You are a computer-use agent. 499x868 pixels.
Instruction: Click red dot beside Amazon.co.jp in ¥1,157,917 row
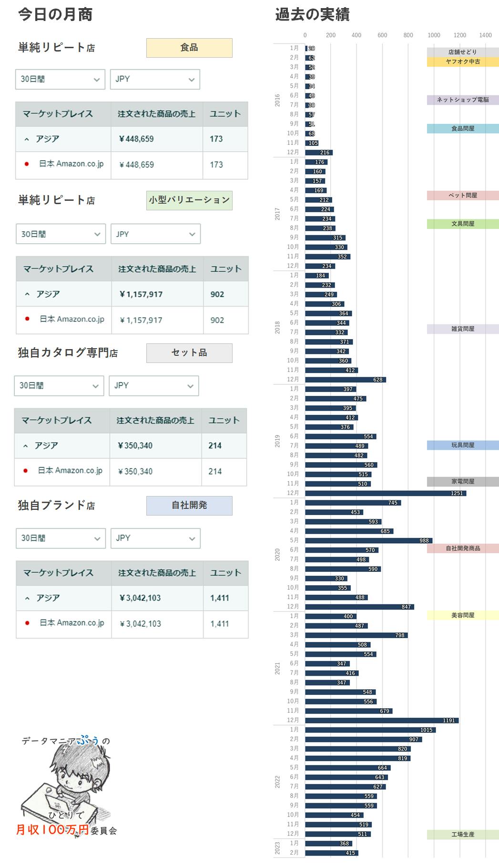(27, 319)
